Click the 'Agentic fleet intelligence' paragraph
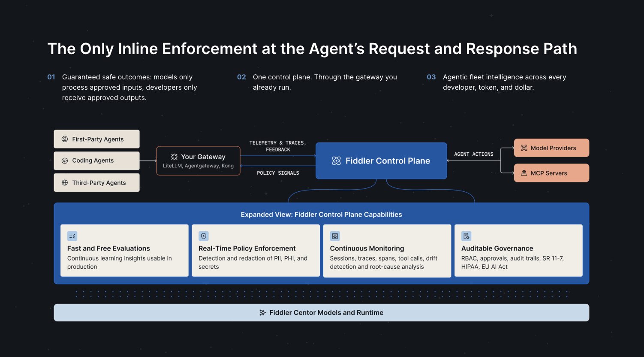This screenshot has width=644, height=357. pos(505,82)
